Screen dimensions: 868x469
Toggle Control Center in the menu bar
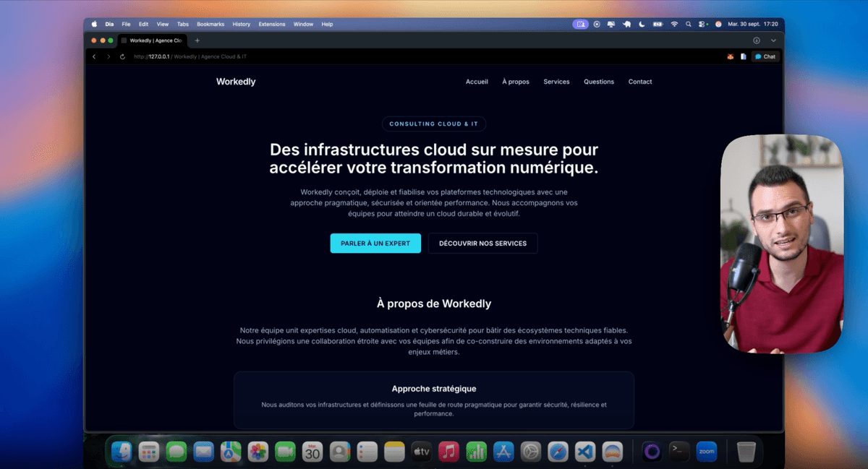pos(702,24)
